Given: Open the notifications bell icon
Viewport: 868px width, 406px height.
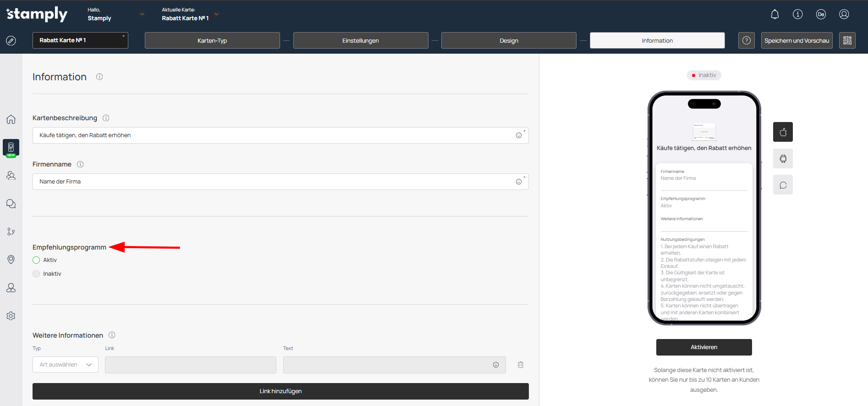Looking at the screenshot, I should tap(775, 14).
